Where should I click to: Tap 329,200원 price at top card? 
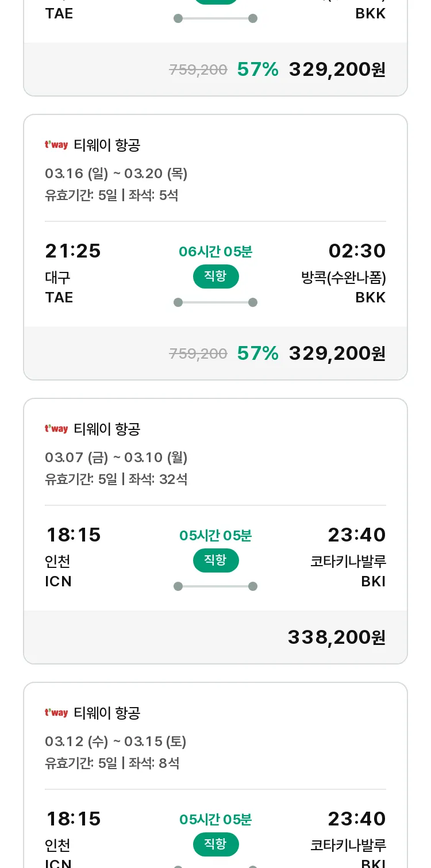tap(337, 70)
